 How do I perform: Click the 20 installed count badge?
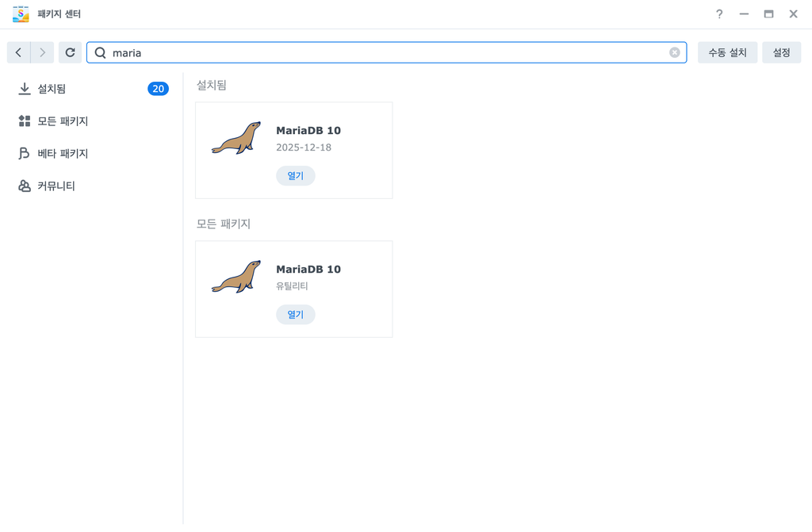tap(158, 89)
